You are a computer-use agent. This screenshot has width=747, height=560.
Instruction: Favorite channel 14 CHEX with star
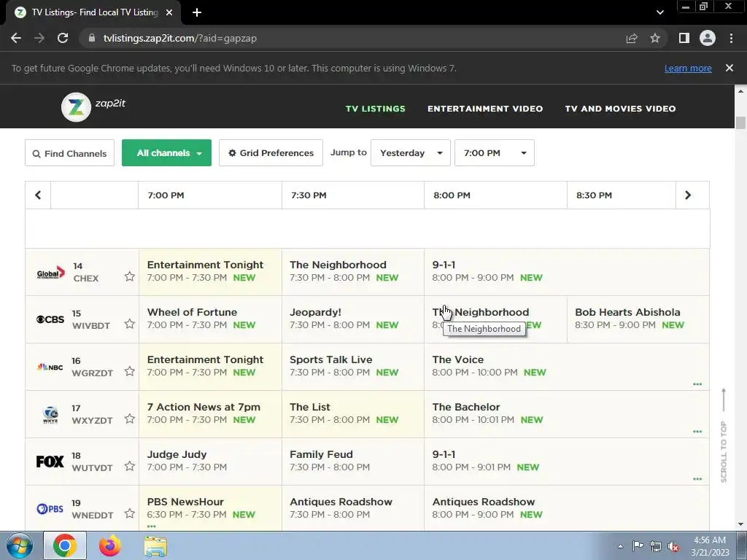tap(130, 276)
